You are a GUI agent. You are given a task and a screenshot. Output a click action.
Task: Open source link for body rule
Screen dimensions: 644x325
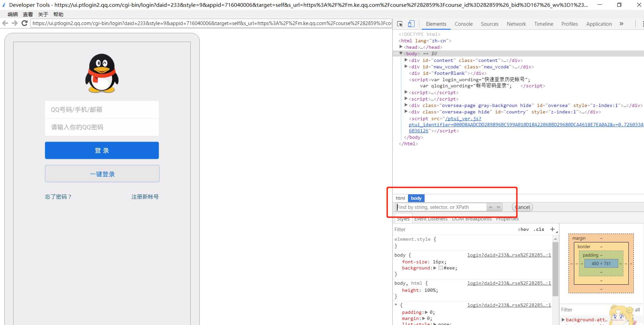click(x=509, y=255)
